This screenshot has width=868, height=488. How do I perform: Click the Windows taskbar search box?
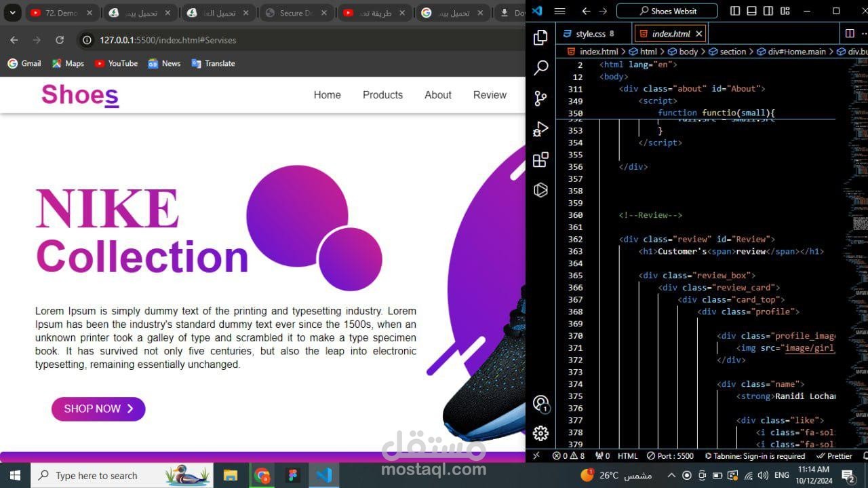click(x=122, y=475)
